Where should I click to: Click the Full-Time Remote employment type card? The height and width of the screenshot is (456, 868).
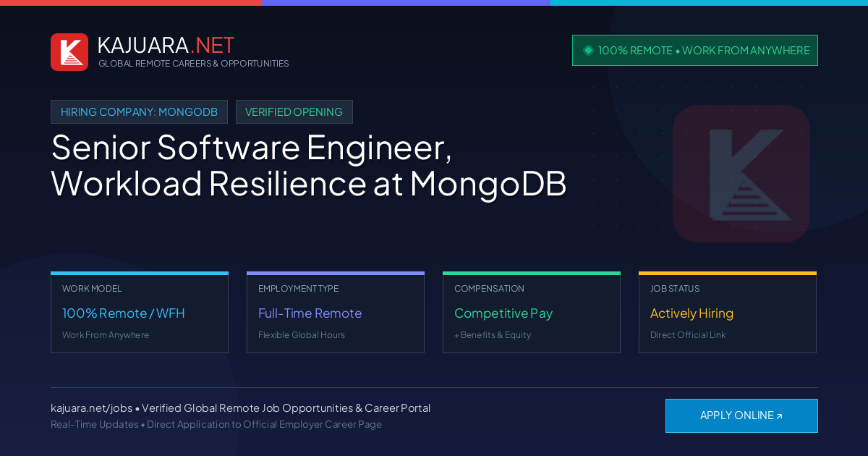(336, 312)
